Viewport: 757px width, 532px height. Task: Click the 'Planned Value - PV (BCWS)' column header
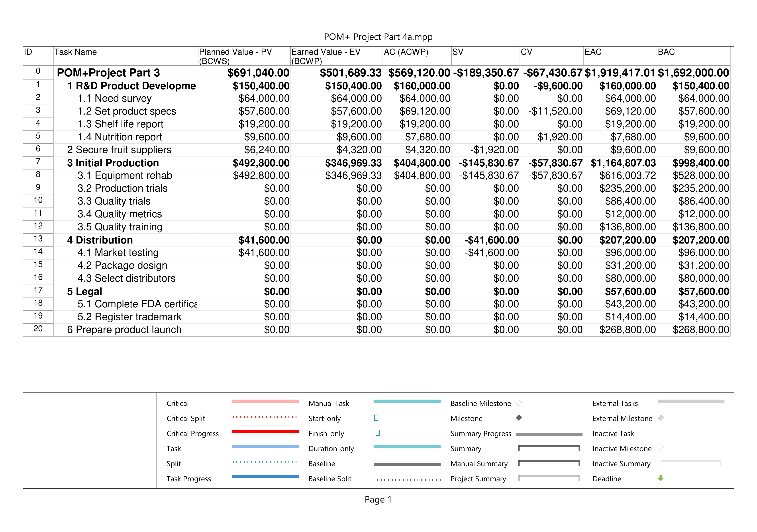pos(244,56)
